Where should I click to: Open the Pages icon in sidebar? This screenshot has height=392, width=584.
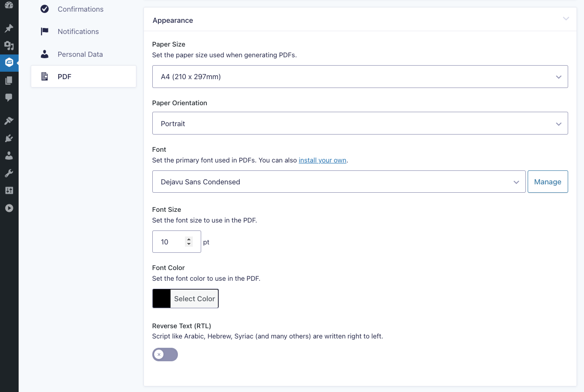[x=9, y=80]
